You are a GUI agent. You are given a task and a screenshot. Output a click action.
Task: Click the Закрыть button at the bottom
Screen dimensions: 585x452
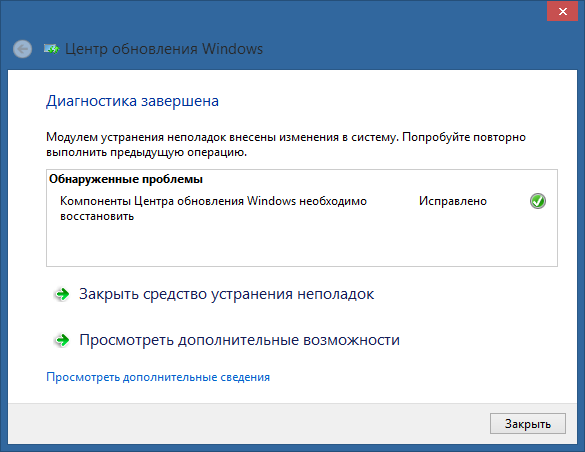(528, 424)
